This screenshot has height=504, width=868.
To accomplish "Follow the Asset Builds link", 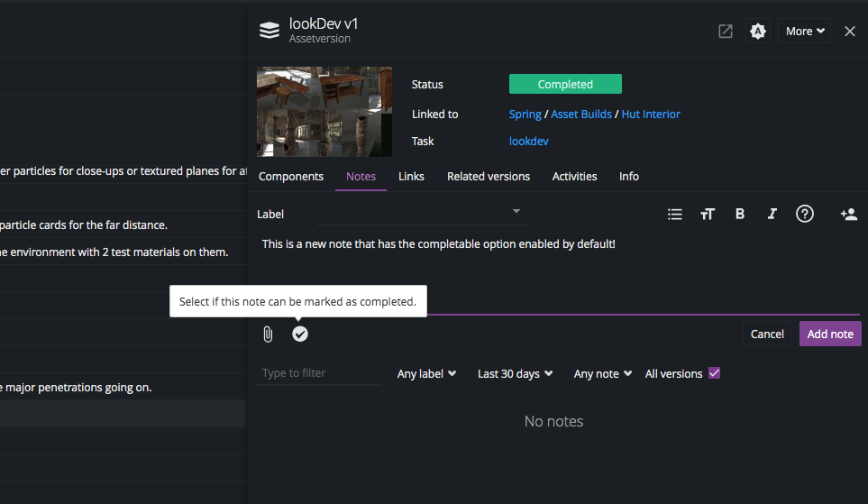I will (x=581, y=115).
